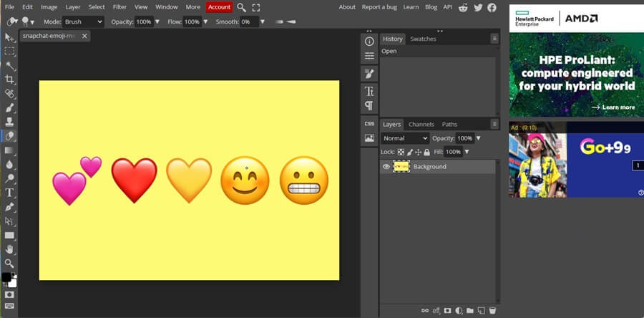Expand the layer Fill arrow
Image resolution: width=644 pixels, height=318 pixels.
[x=467, y=152]
